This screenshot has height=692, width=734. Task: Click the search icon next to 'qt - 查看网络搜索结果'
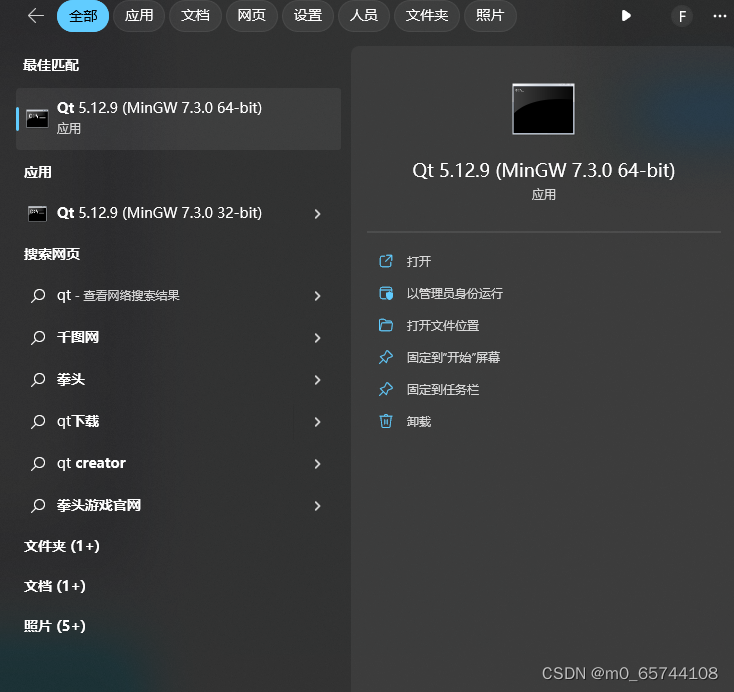[38, 295]
